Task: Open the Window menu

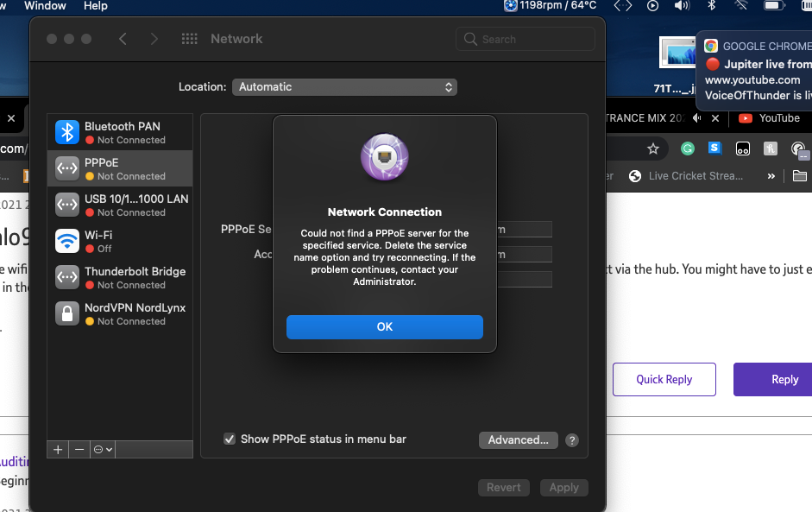Action: (45, 6)
